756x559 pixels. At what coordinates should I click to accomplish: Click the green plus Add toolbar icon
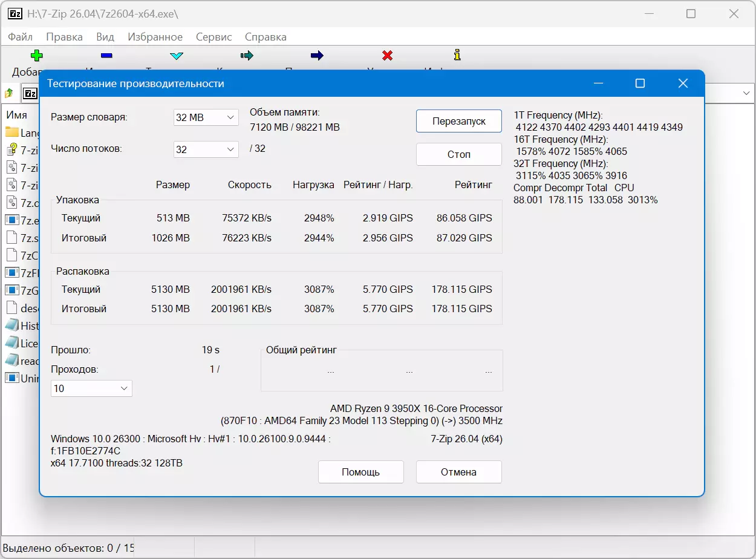pos(36,56)
